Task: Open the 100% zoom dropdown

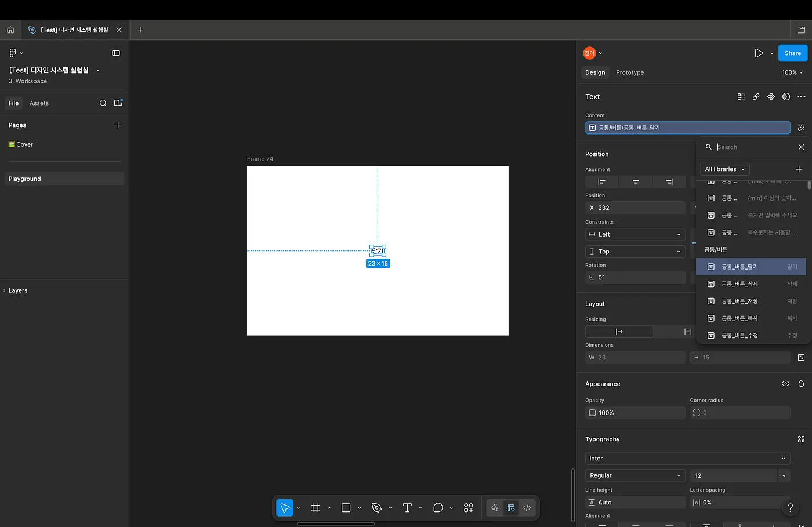Action: [x=792, y=72]
